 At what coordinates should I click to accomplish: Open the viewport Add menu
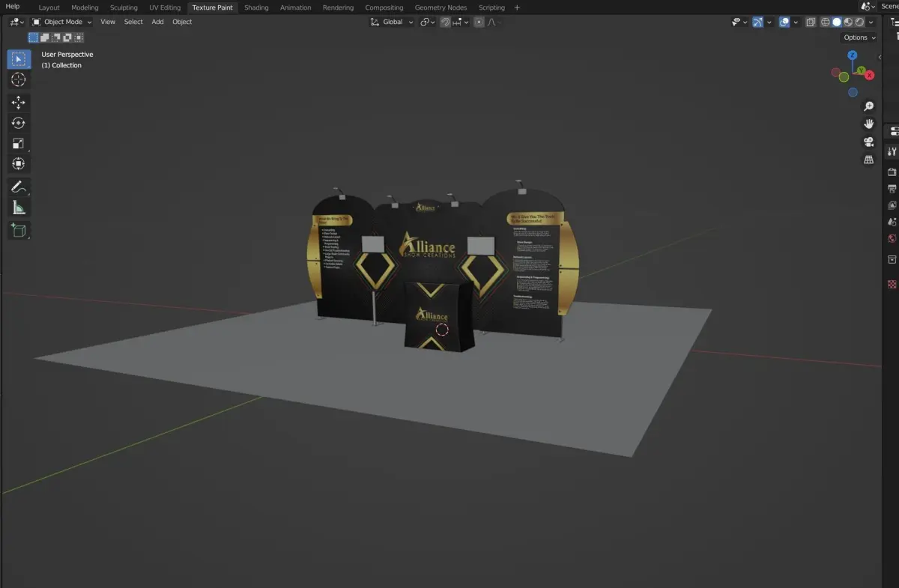point(157,22)
